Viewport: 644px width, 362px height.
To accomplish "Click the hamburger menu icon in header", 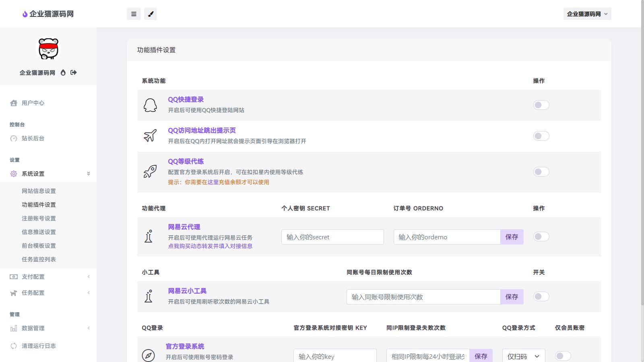I will (x=134, y=14).
